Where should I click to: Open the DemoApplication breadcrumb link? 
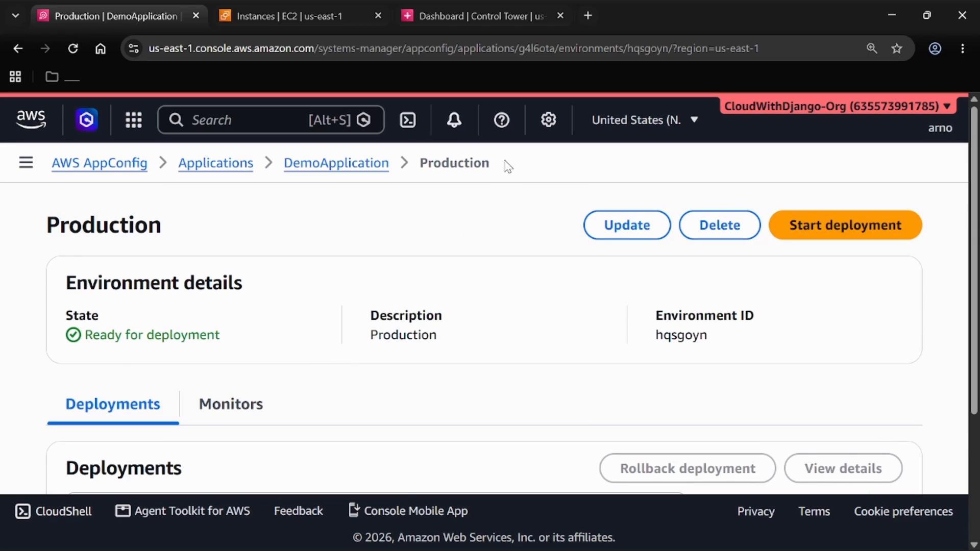tap(336, 163)
